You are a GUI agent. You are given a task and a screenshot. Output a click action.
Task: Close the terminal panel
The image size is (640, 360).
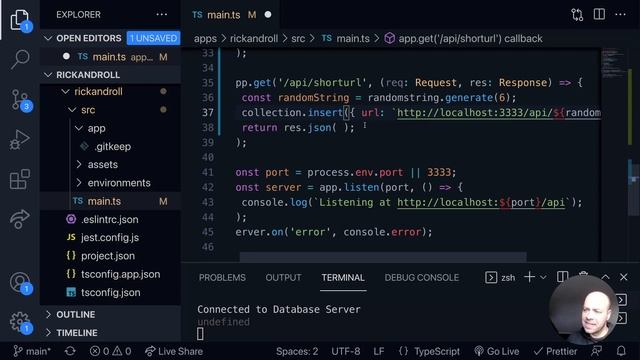tap(623, 277)
